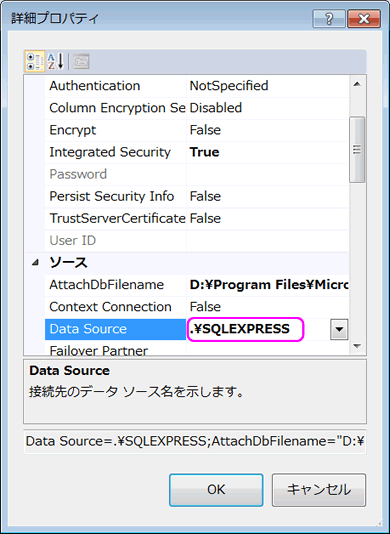Click the scrollbar down arrow

[357, 346]
